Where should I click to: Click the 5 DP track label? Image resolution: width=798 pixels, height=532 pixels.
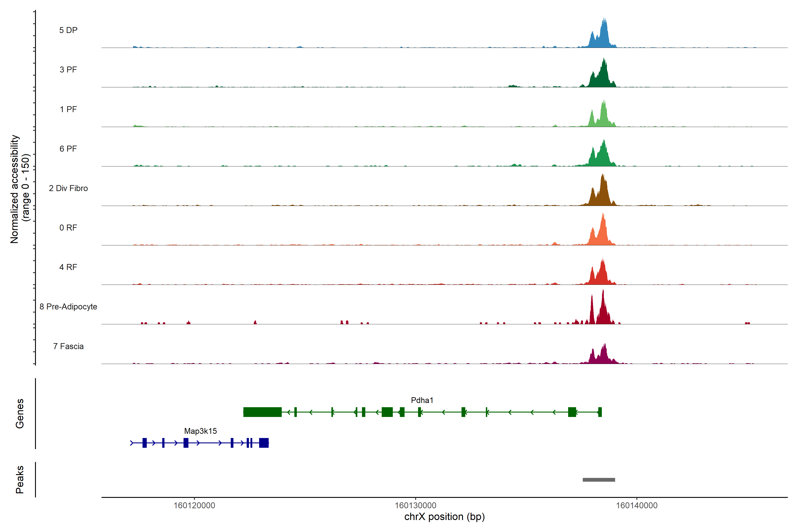(x=68, y=30)
